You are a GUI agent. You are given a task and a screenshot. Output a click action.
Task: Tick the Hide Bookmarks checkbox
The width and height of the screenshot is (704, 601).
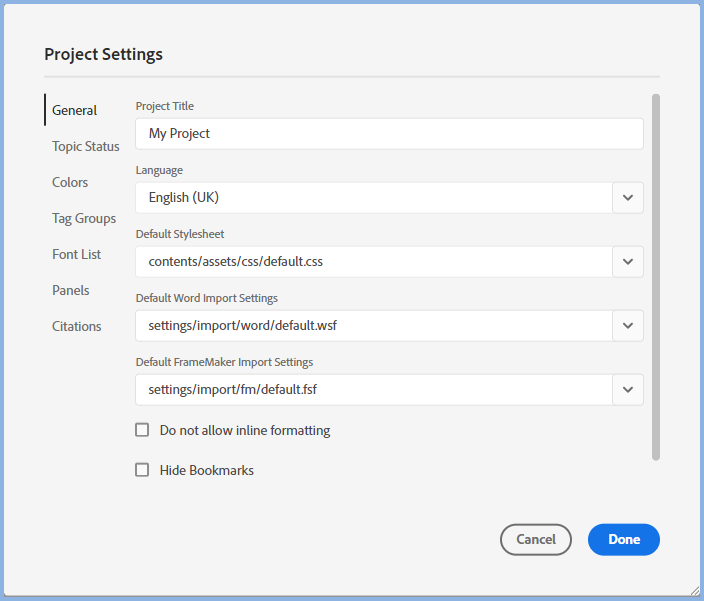click(x=142, y=470)
